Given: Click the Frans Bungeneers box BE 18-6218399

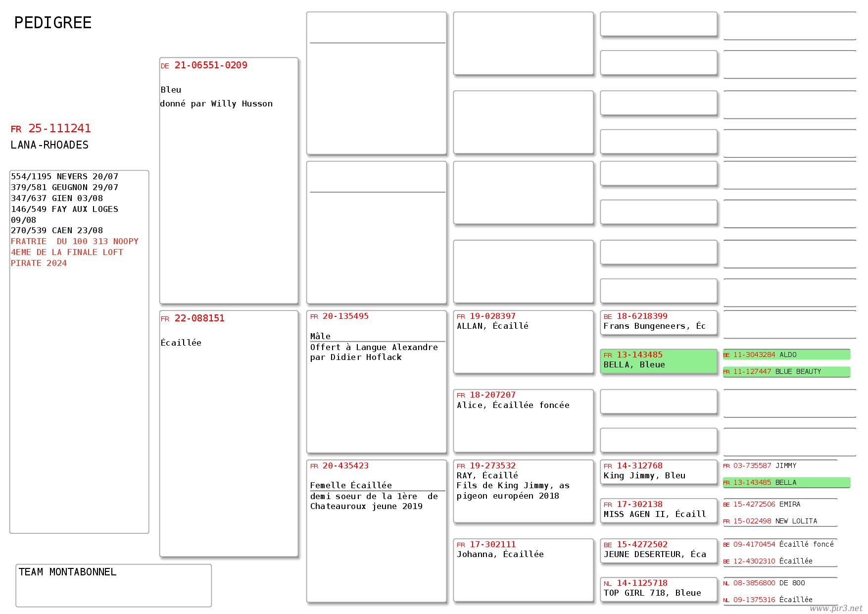Looking at the screenshot, I should tap(658, 321).
